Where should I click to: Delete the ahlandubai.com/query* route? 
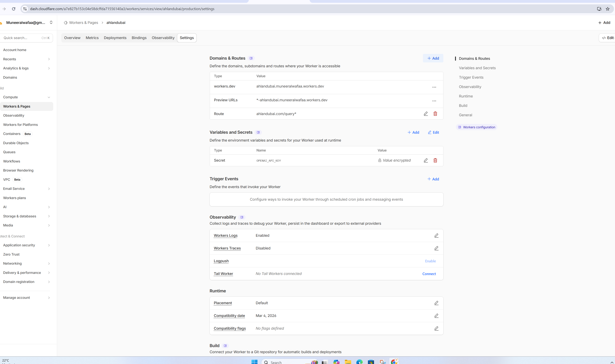click(x=435, y=113)
